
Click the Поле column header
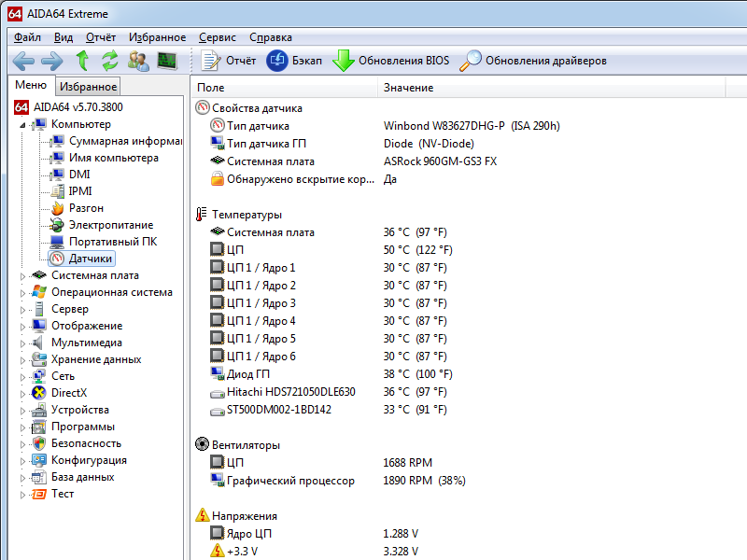(285, 88)
